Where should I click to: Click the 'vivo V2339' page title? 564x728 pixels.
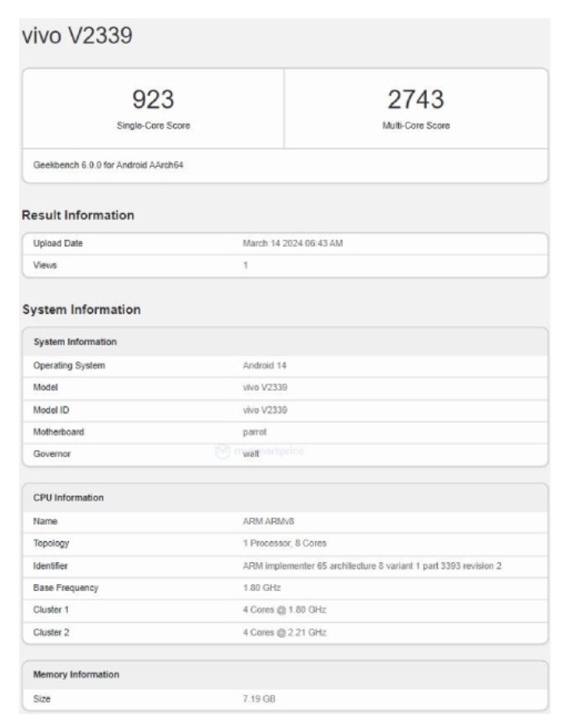(77, 36)
